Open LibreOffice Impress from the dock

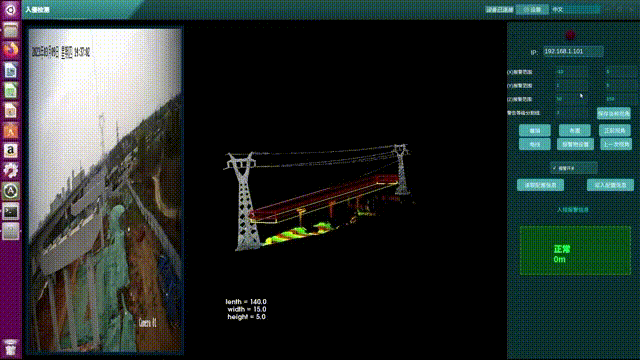(11, 111)
